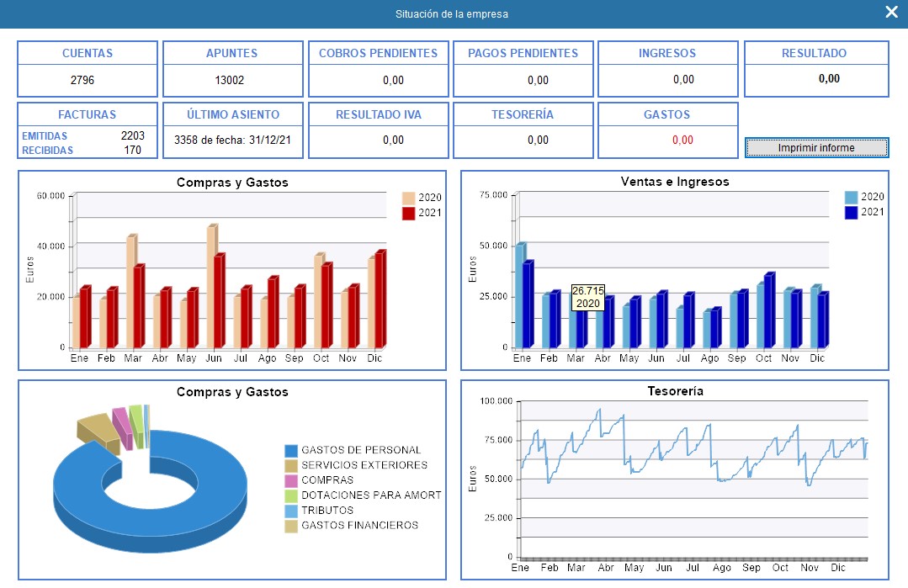Image resolution: width=908 pixels, height=588 pixels.
Task: Click the 26.715 tooltip in Ventas chart
Action: click(587, 296)
